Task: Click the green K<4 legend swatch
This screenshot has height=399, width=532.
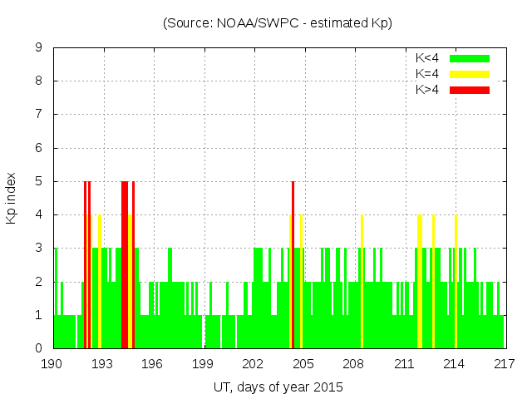Action: 470,58
